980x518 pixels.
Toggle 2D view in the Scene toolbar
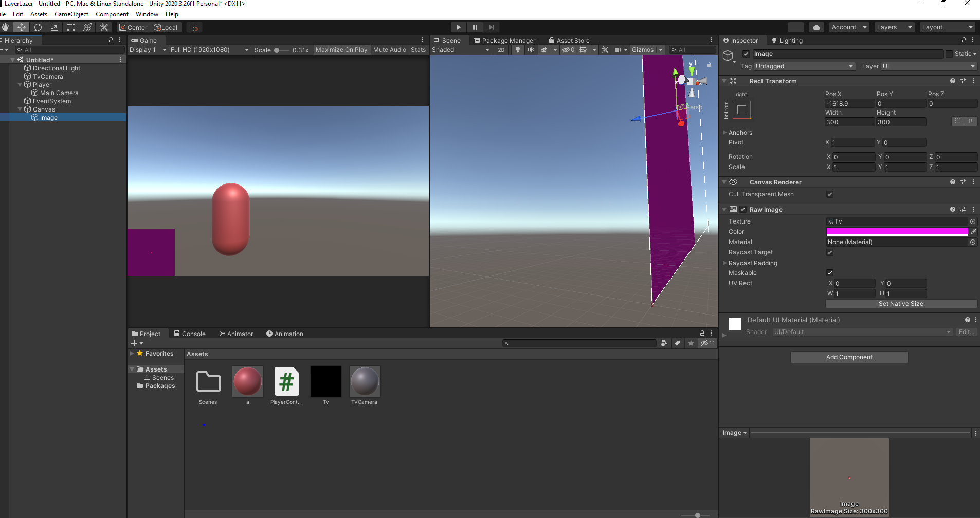point(501,49)
